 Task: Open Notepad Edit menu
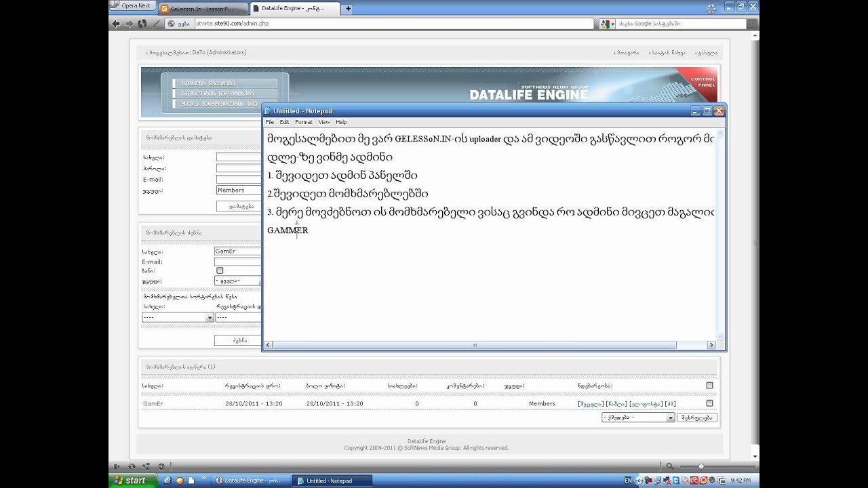[284, 122]
